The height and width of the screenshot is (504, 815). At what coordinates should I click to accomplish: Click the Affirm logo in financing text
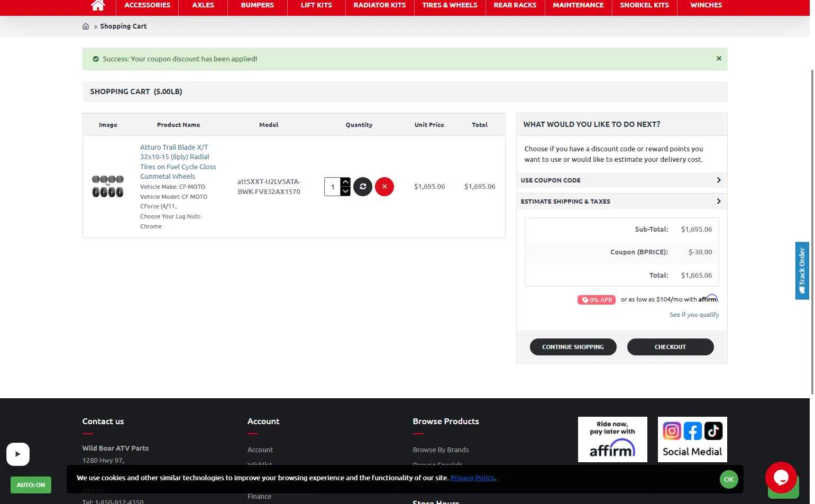pyautogui.click(x=708, y=299)
